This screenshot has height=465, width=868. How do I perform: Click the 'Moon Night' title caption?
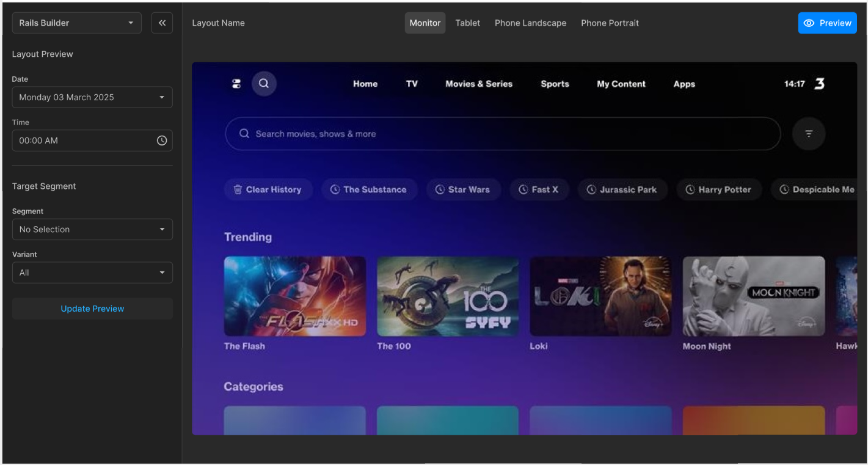click(707, 346)
